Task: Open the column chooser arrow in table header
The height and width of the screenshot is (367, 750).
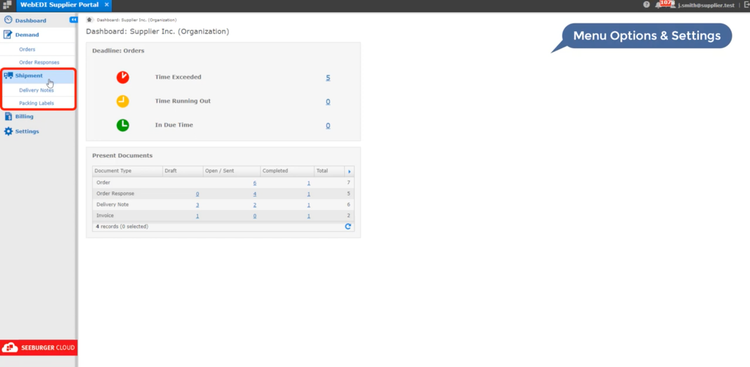Action: [x=349, y=171]
